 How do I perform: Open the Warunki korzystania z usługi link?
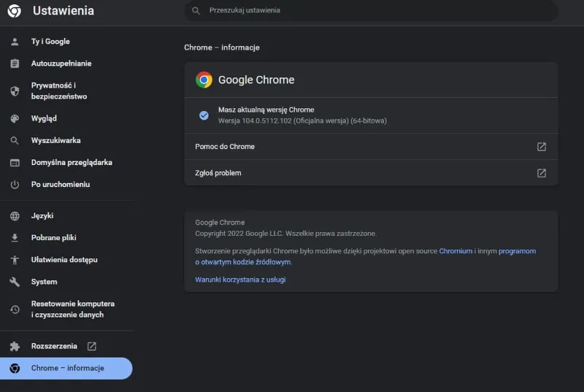click(240, 280)
